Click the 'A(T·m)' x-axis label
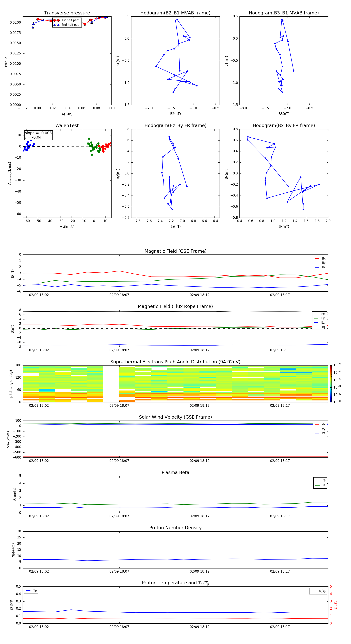This screenshot has height=644, width=351. (x=67, y=114)
